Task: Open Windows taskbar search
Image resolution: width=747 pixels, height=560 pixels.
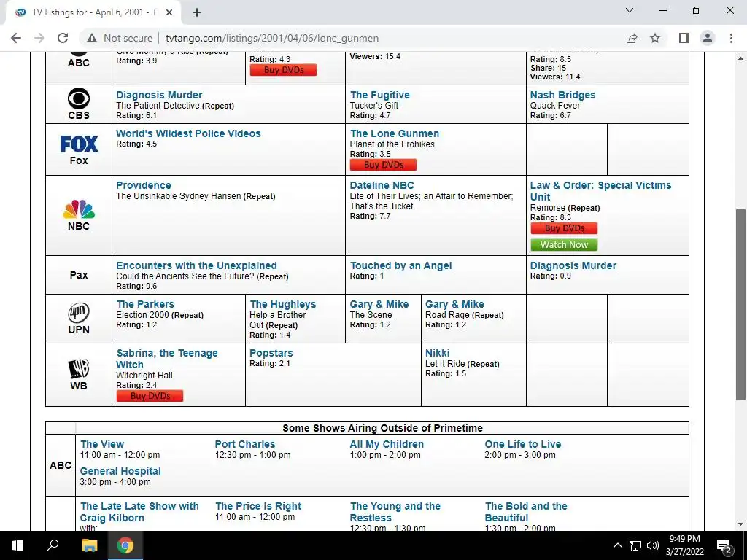Action: point(53,545)
